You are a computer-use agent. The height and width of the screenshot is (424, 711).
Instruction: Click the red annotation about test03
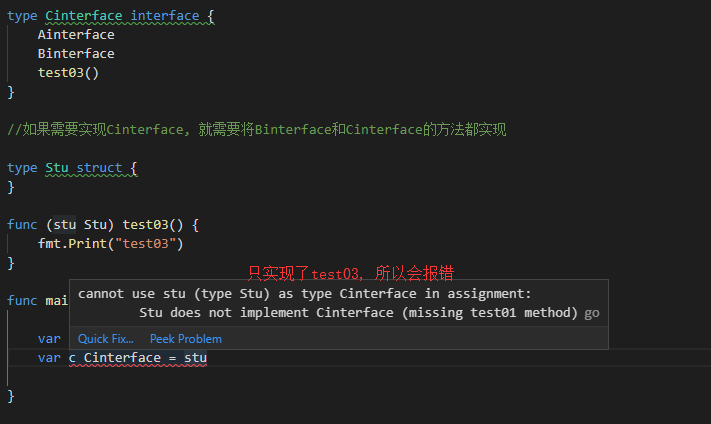351,273
